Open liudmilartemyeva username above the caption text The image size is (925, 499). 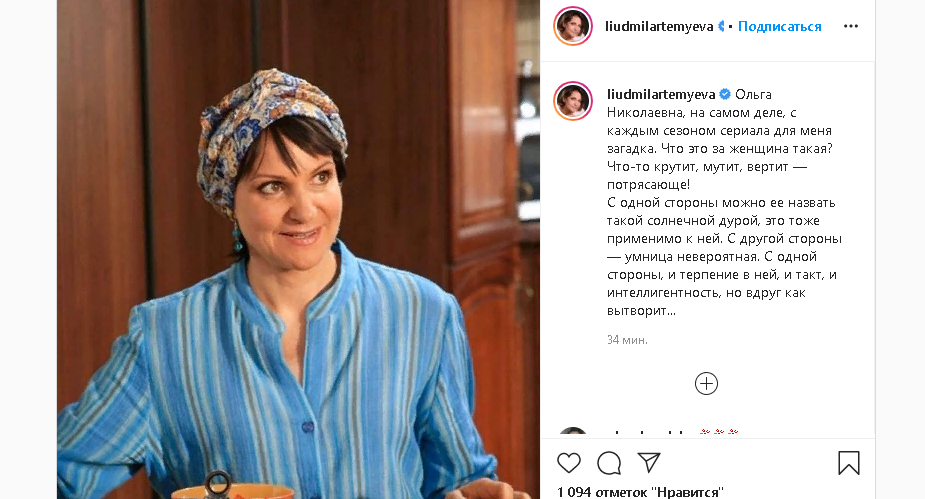click(x=661, y=94)
